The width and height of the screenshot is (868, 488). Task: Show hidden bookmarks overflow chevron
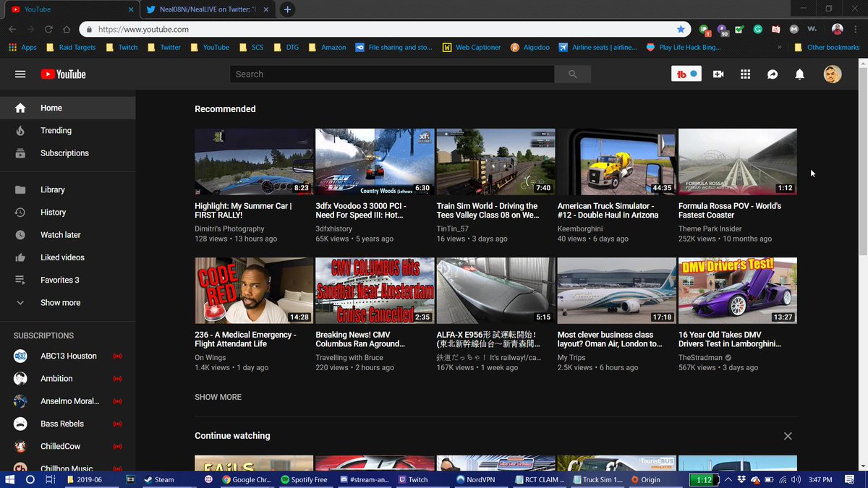[x=780, y=48]
